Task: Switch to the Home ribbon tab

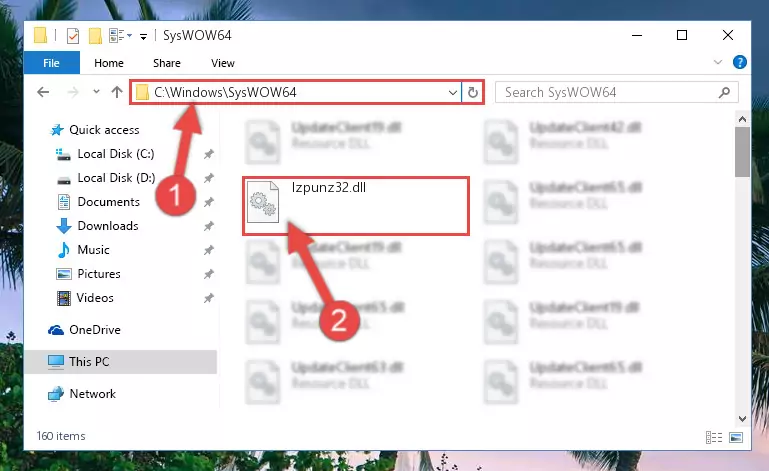Action: tap(109, 63)
